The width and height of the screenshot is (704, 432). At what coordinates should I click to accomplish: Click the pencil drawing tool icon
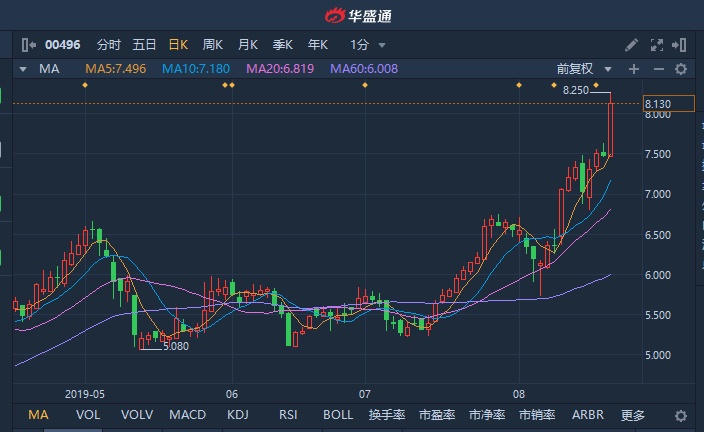pyautogui.click(x=631, y=45)
